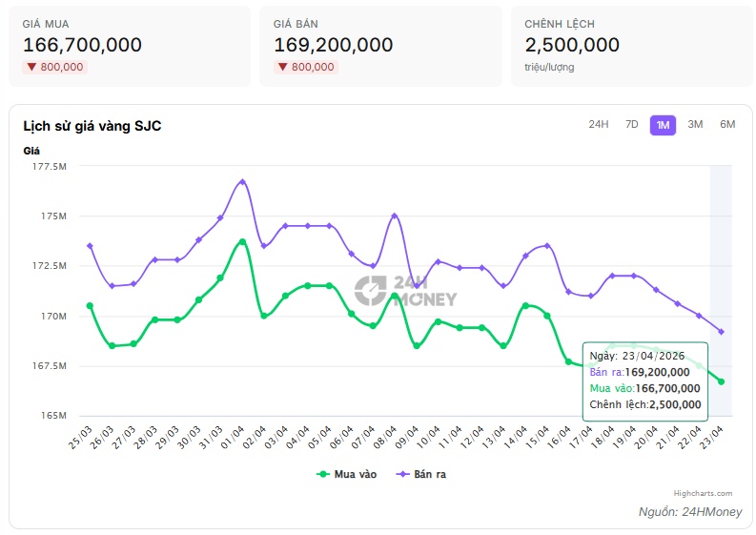
Task: Select the active 1M range tab
Action: tap(663, 125)
